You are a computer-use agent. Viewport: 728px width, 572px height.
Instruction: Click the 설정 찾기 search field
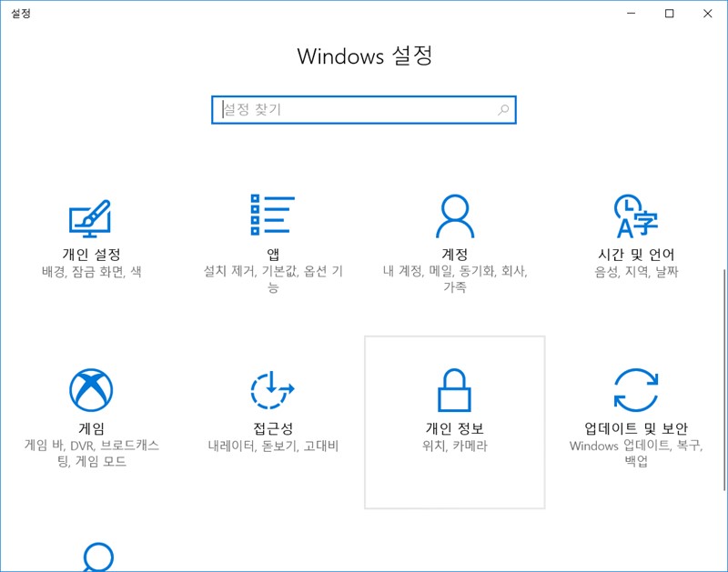click(x=363, y=110)
